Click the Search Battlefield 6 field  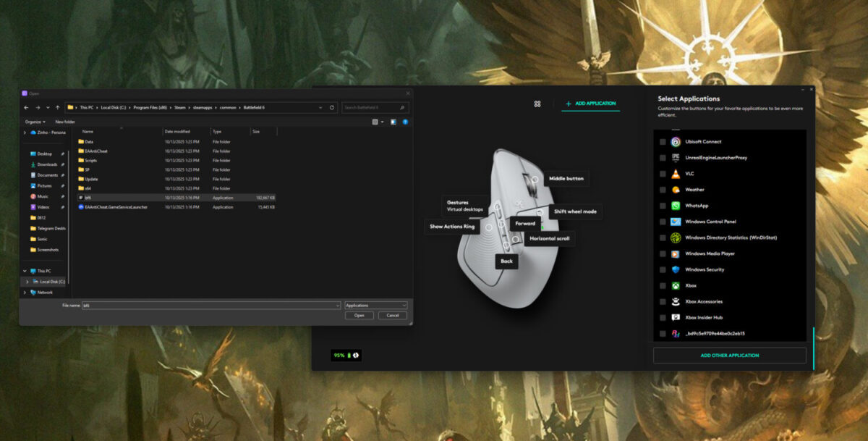(374, 107)
